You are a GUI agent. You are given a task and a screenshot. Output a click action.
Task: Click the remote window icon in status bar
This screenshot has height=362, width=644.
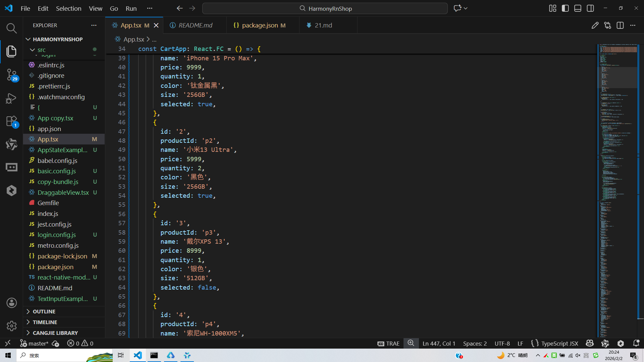coord(8,343)
